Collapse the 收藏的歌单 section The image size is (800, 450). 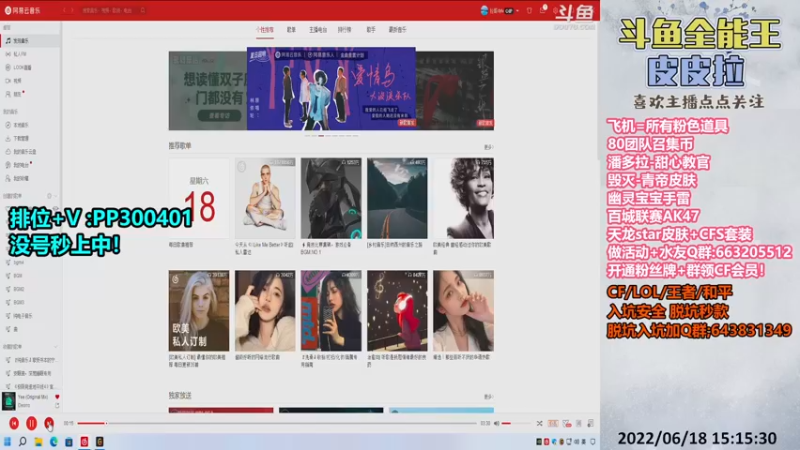point(56,346)
